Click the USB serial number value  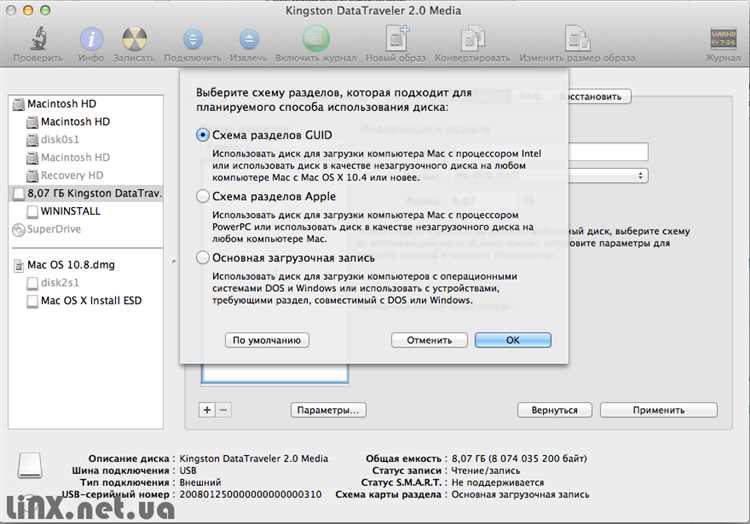coord(251,494)
